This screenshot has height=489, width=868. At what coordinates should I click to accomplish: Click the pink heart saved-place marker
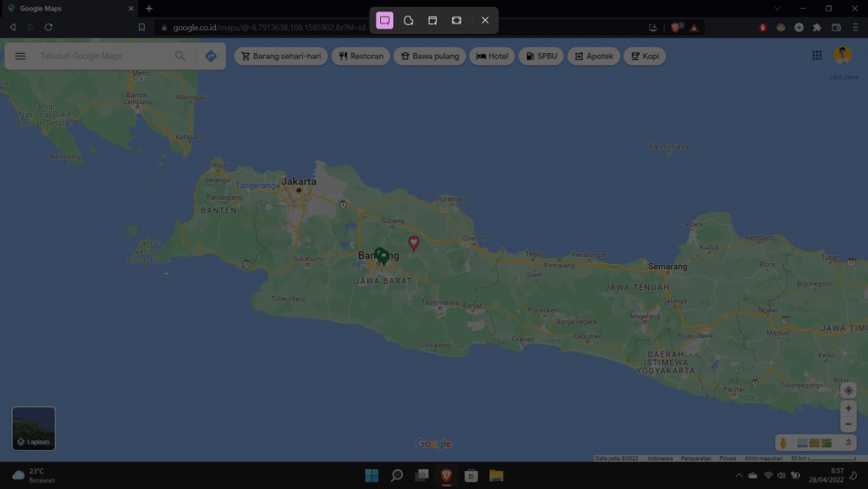coord(414,242)
